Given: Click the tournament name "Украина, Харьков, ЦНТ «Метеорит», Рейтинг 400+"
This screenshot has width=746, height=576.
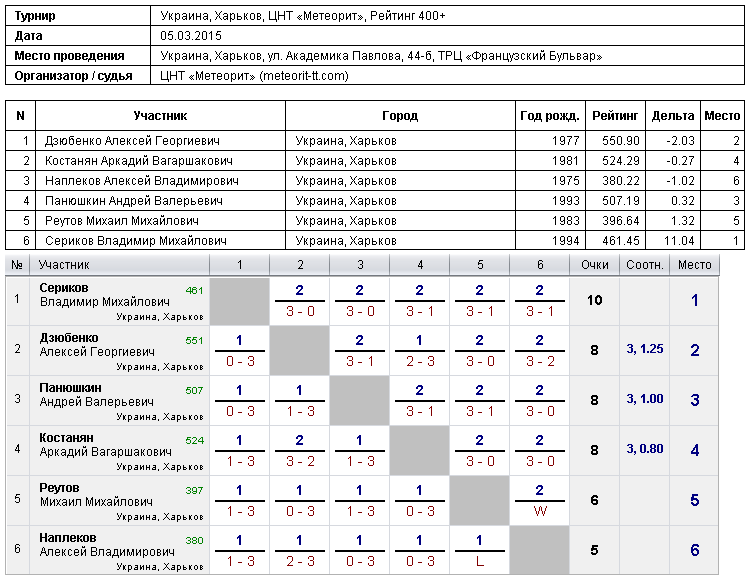Looking at the screenshot, I should click(x=303, y=16).
